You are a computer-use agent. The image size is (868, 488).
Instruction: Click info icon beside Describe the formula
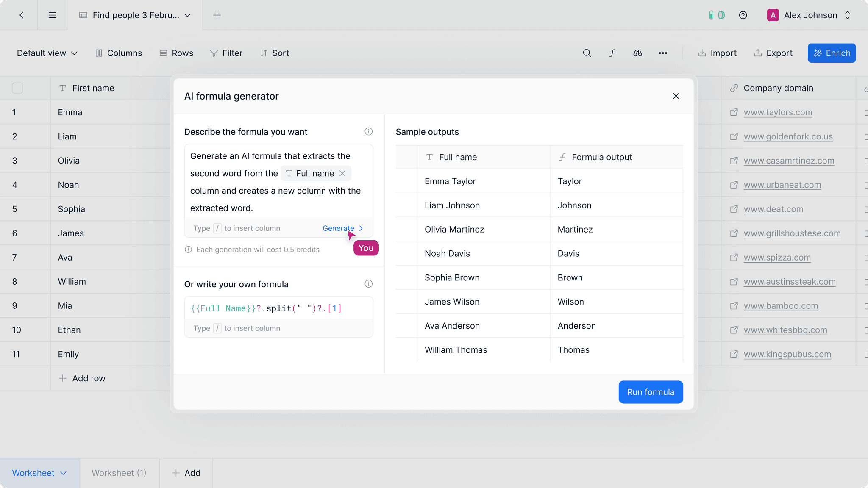pyautogui.click(x=368, y=132)
